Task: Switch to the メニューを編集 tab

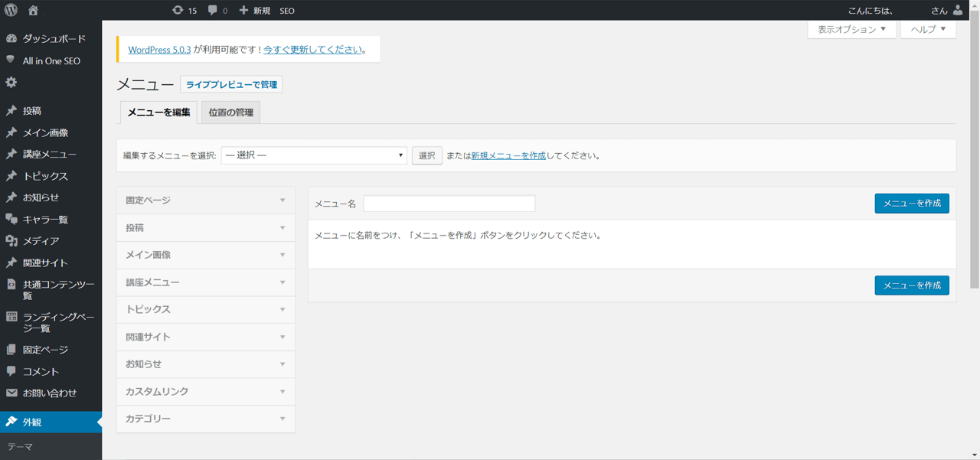Action: (x=158, y=113)
